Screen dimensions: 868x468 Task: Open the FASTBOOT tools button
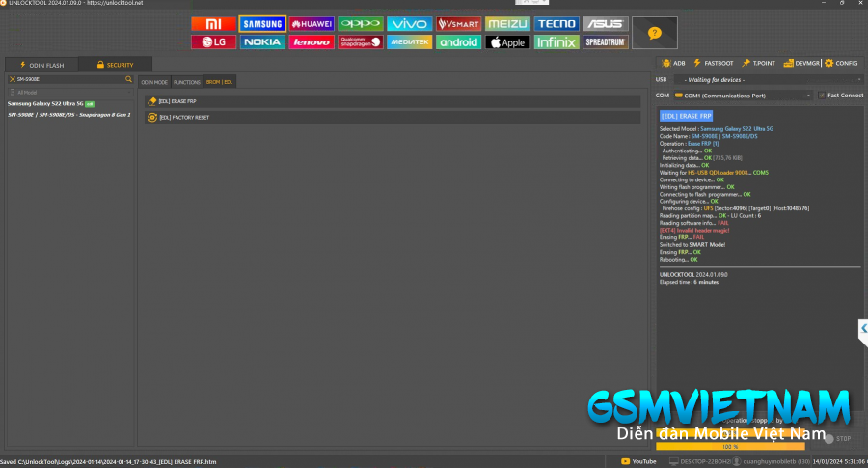point(714,63)
